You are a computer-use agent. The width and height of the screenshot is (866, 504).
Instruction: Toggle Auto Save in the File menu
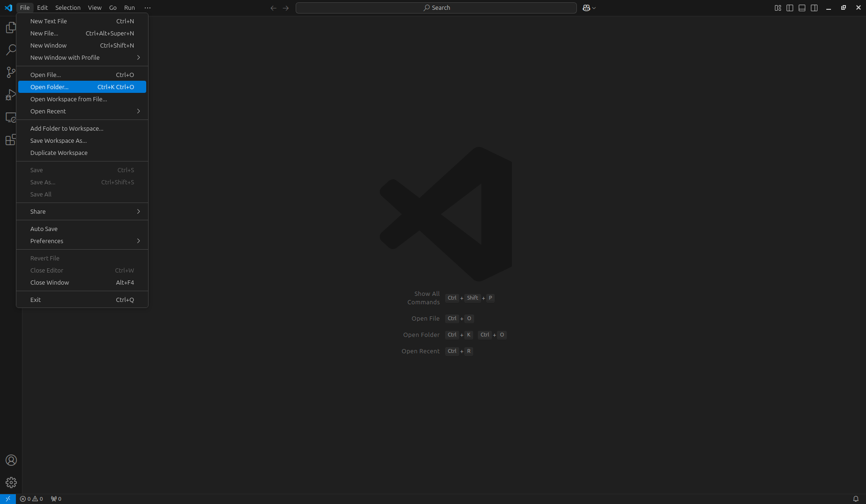click(82, 229)
